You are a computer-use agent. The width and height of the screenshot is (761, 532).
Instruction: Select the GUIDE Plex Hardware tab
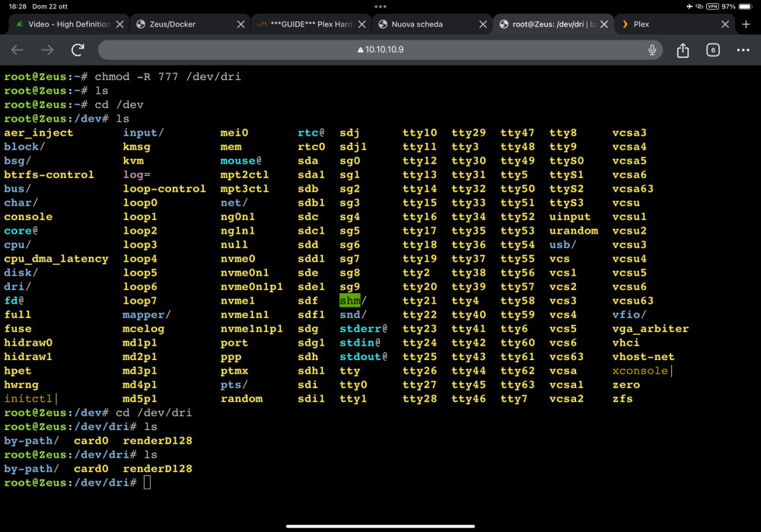coord(310,24)
